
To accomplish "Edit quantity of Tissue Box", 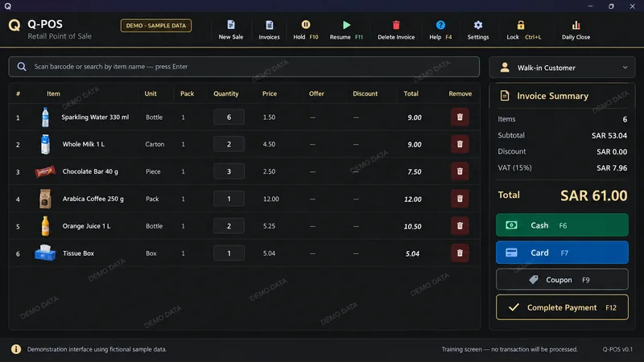I will [x=229, y=253].
